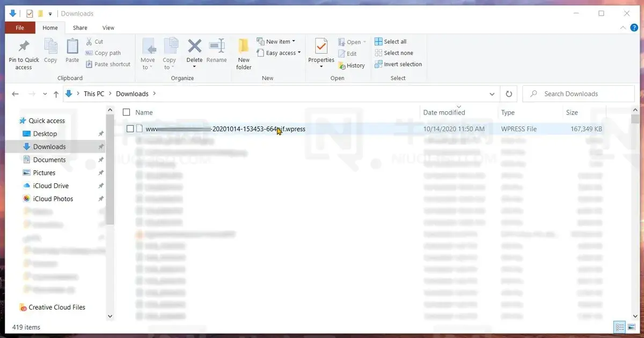Open the Properties dropdown arrow
The width and height of the screenshot is (644, 338).
[x=321, y=67]
